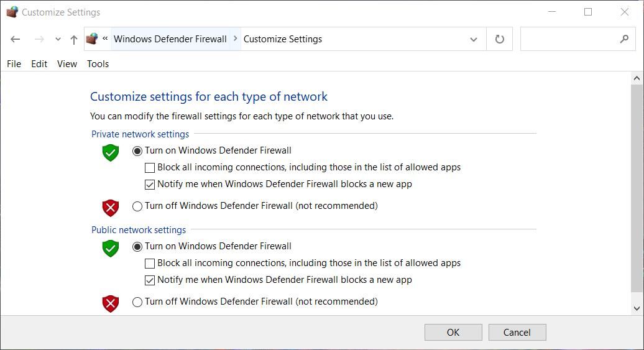Check Block all incoming connections under Private network

click(x=150, y=168)
